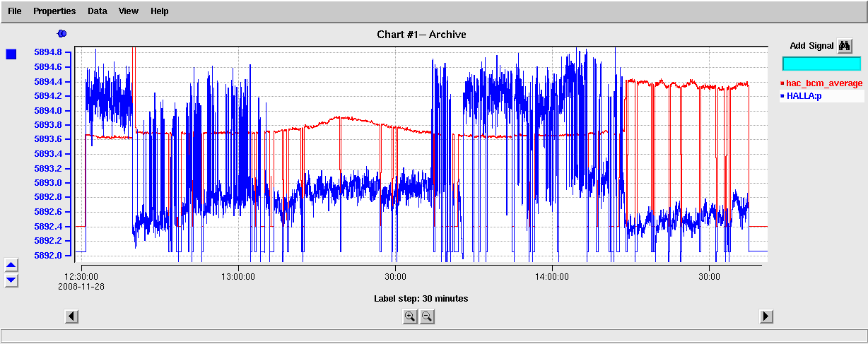The image size is (868, 344).
Task: Zoom in on the time axis
Action: click(410, 316)
